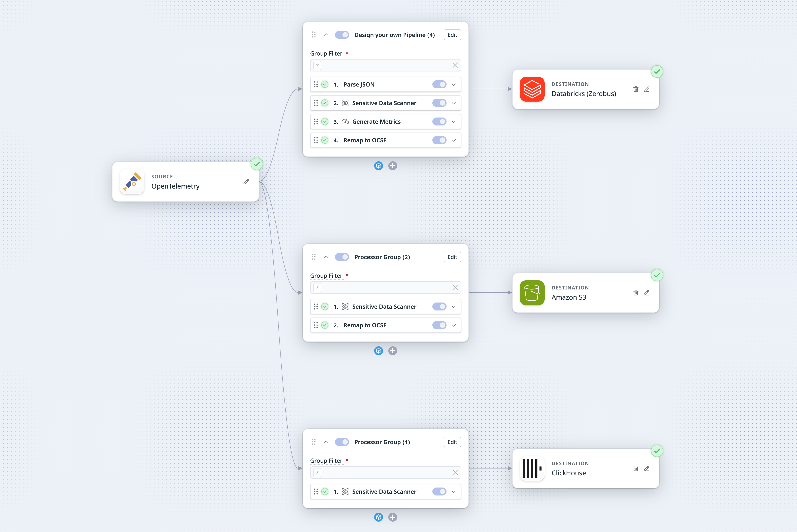The height and width of the screenshot is (532, 797).
Task: Expand Sensitive Data Scanner in Processor Group (2)
Action: [453, 307]
